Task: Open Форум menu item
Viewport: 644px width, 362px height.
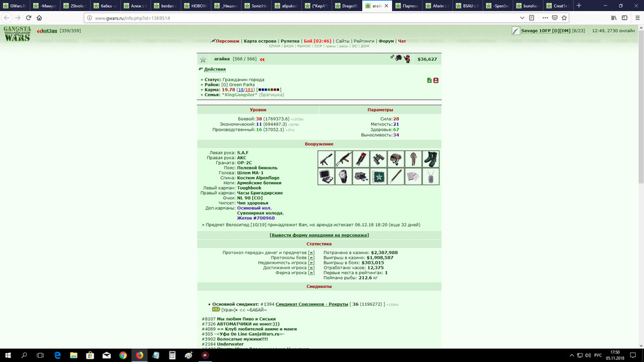Action: (x=386, y=41)
